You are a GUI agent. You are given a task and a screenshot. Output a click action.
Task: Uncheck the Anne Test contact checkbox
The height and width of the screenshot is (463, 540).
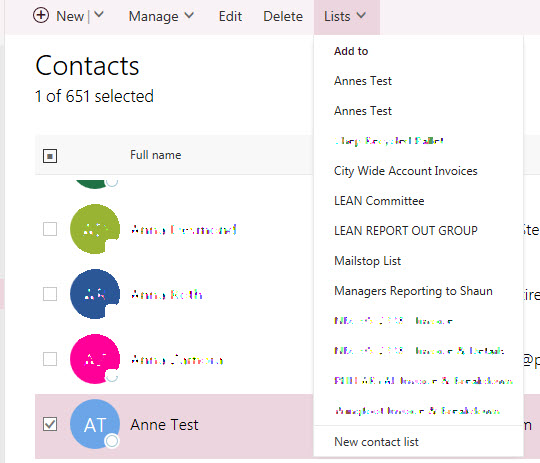coord(50,424)
